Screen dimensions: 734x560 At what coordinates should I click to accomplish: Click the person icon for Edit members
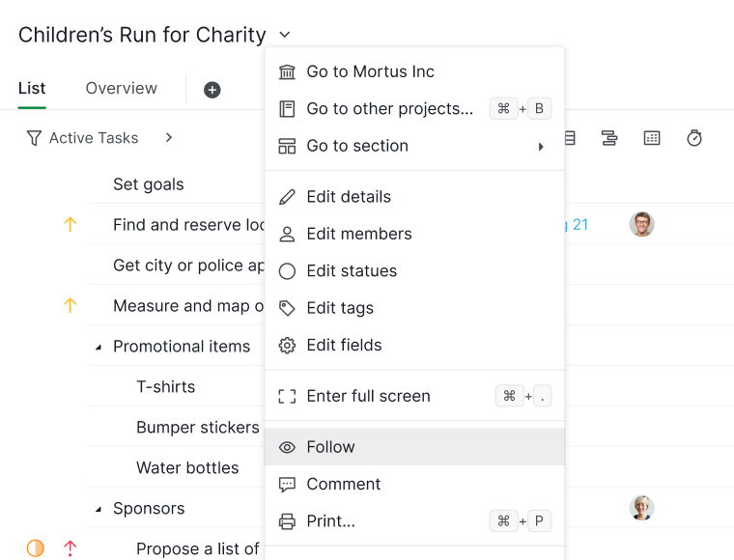pyautogui.click(x=287, y=234)
